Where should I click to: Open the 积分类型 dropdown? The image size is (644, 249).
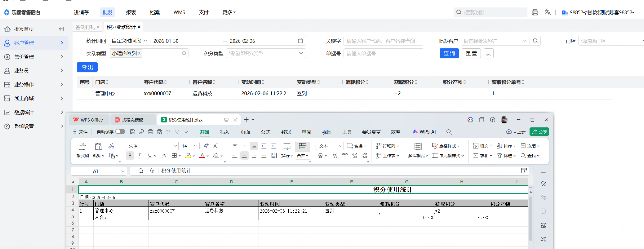pyautogui.click(x=266, y=53)
